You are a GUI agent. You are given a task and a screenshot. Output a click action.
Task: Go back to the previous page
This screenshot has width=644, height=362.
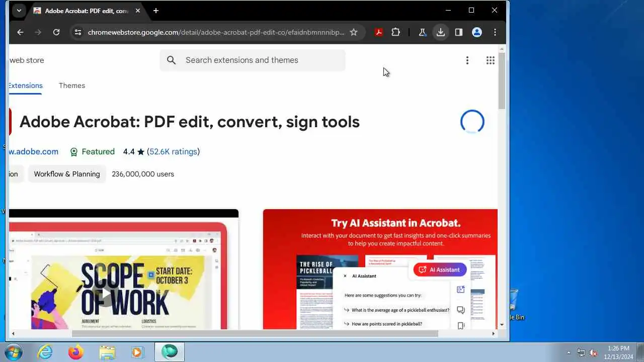[20, 32]
